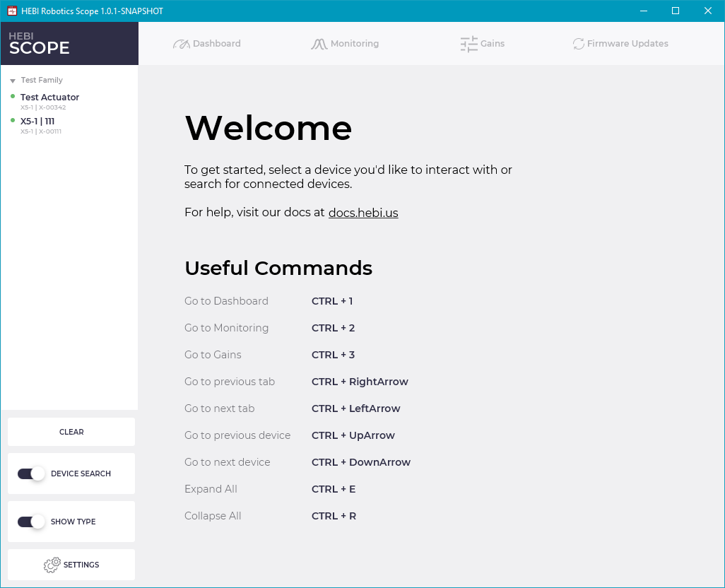
Task: Click the HEBI Robotics icon in the title bar
Action: click(x=11, y=11)
